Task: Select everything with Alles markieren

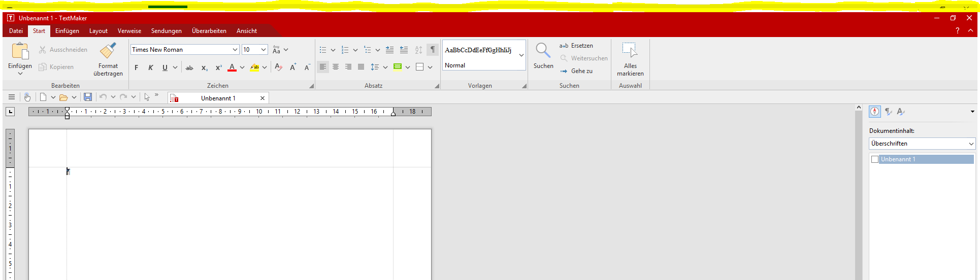Action: tap(630, 51)
